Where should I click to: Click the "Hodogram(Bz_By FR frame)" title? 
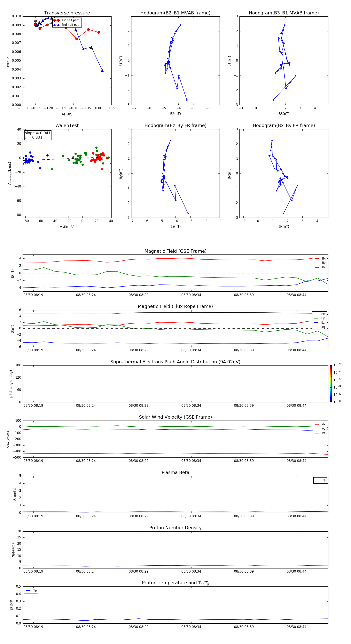click(175, 125)
